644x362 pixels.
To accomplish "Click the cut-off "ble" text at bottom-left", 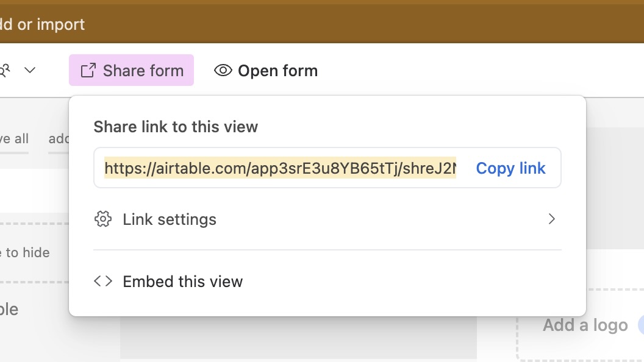I will click(x=9, y=310).
